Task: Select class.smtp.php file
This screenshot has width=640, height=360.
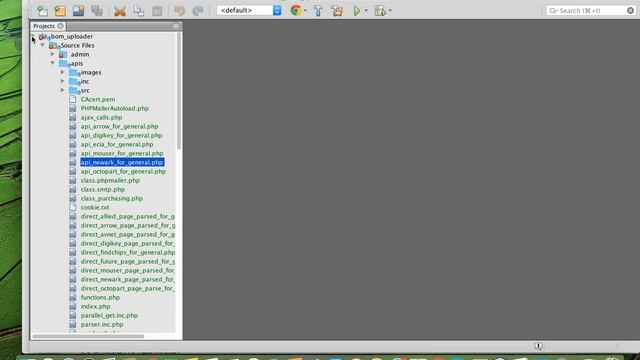Action: click(x=102, y=189)
